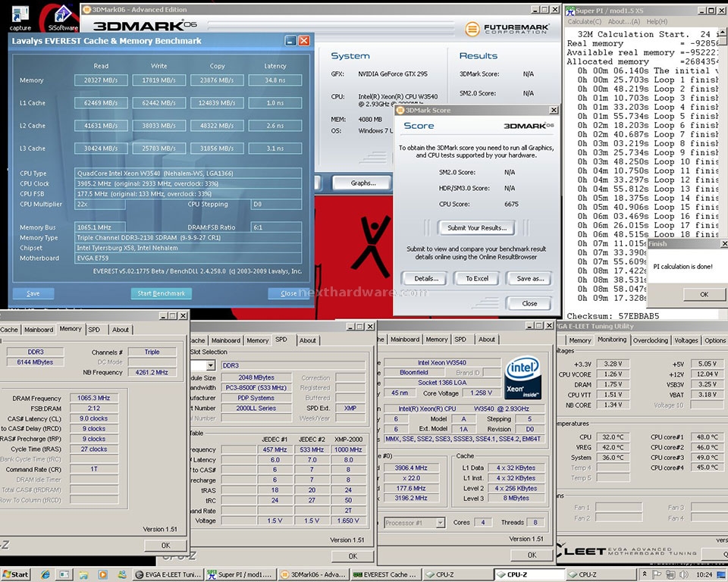Switch to EVEREST Cache taskbar button
Screen dimensions: 728x582
pyautogui.click(x=386, y=574)
